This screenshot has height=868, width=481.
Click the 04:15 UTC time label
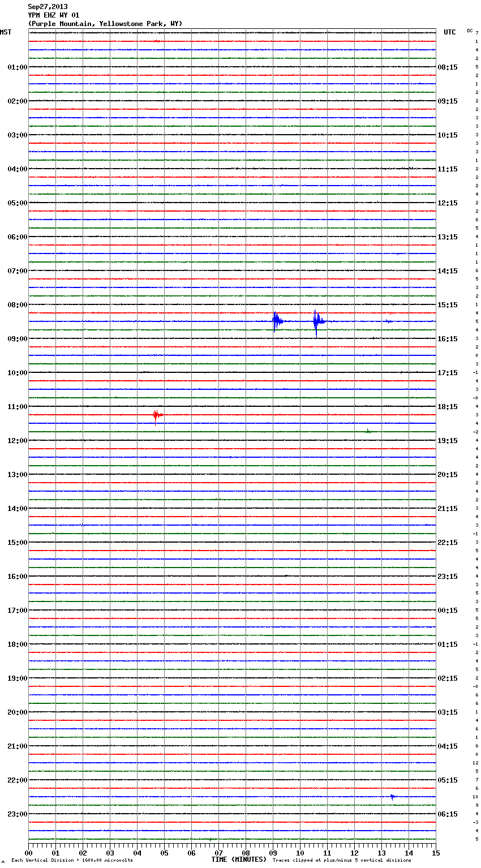coord(448,746)
